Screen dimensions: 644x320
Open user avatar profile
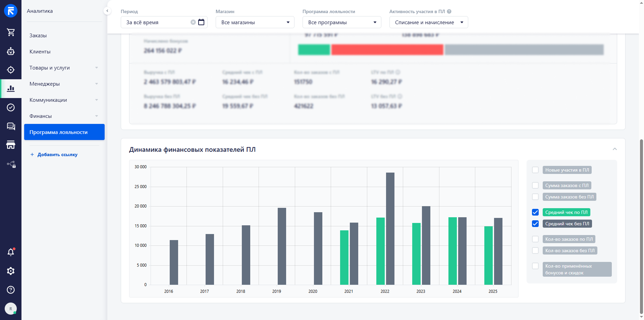11,309
